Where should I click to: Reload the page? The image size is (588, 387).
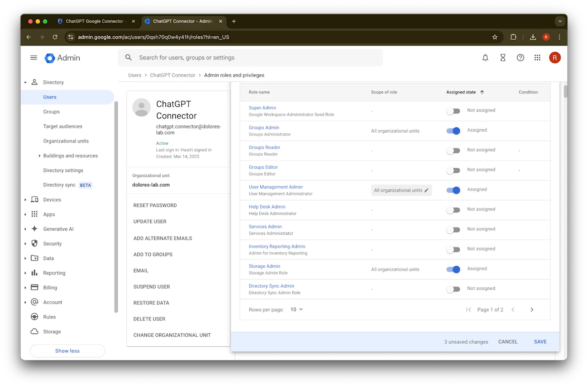tap(55, 37)
